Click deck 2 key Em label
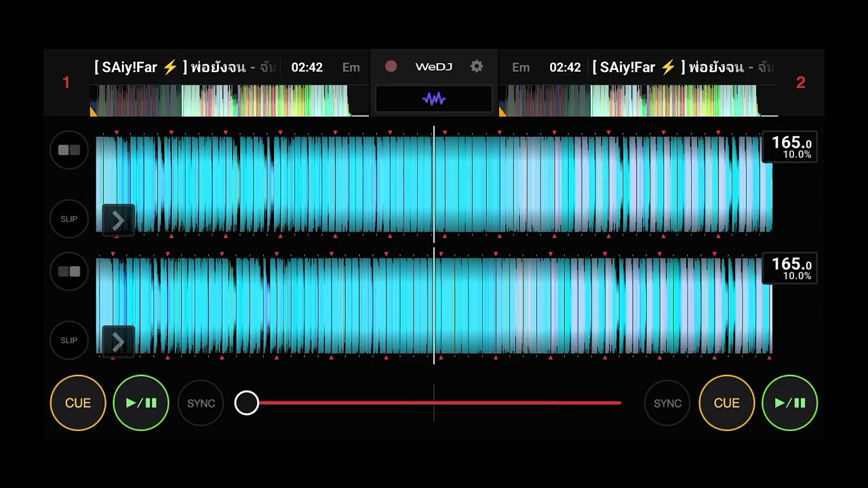 coord(521,67)
